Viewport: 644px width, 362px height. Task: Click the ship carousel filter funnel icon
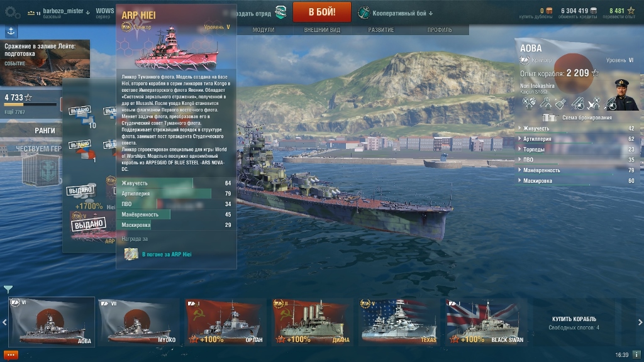click(8, 289)
